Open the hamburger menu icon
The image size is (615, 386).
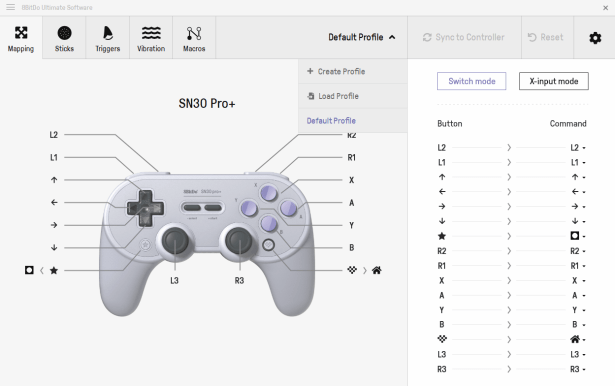pyautogui.click(x=11, y=7)
